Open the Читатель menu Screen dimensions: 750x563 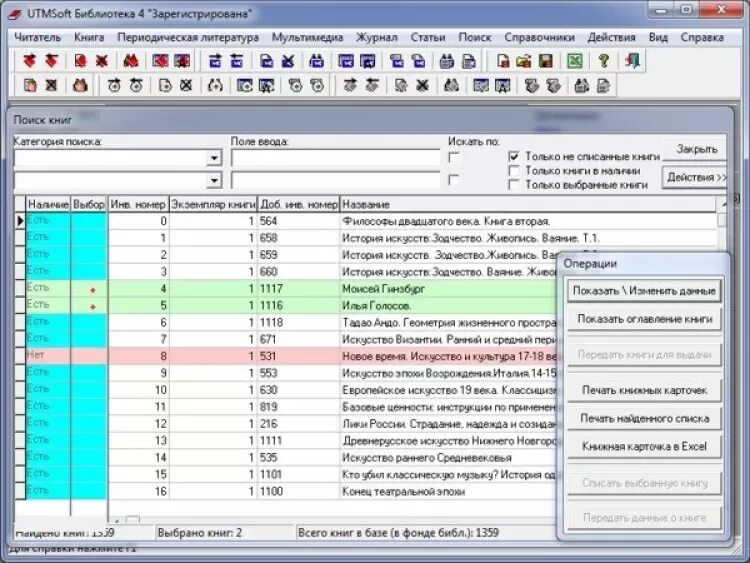[38, 37]
